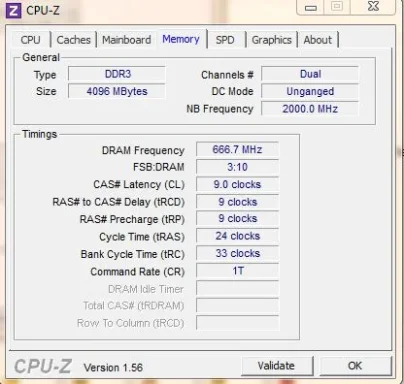Screen dimensions: 404x384
Task: Select the Mainboard tab
Action: tap(127, 40)
